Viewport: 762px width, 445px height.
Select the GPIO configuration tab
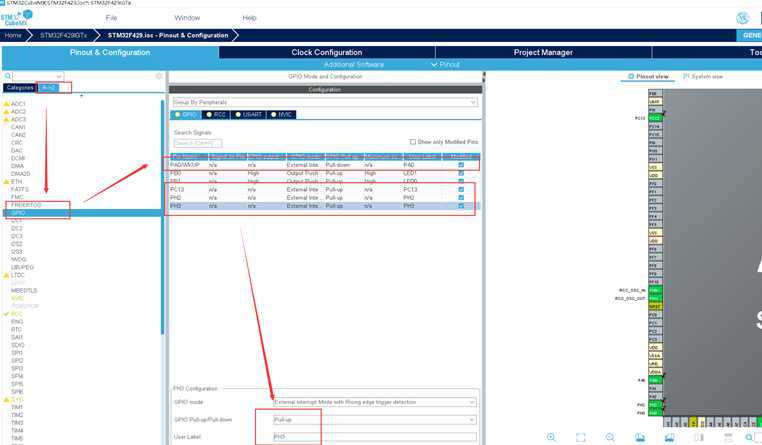pyautogui.click(x=185, y=115)
